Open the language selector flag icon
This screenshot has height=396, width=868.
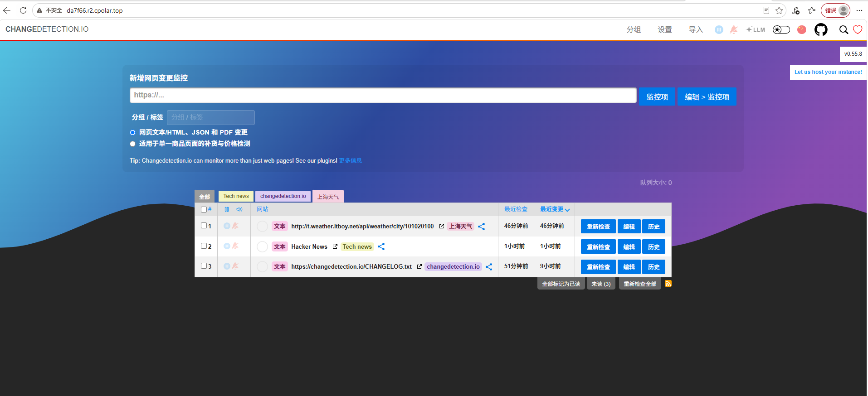pyautogui.click(x=802, y=29)
